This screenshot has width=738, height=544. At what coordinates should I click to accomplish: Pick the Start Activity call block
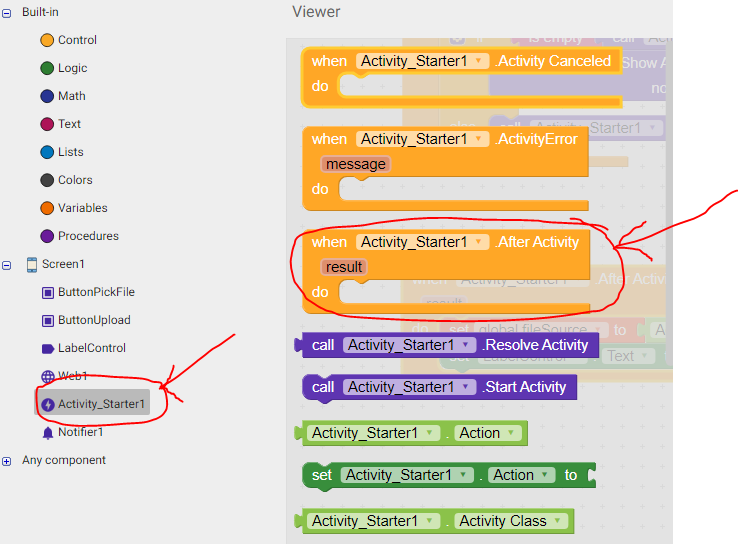click(x=439, y=388)
